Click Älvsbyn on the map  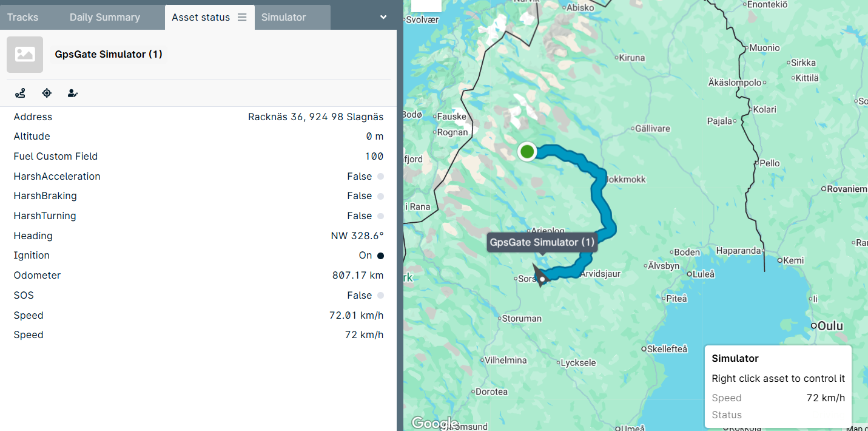click(x=664, y=266)
